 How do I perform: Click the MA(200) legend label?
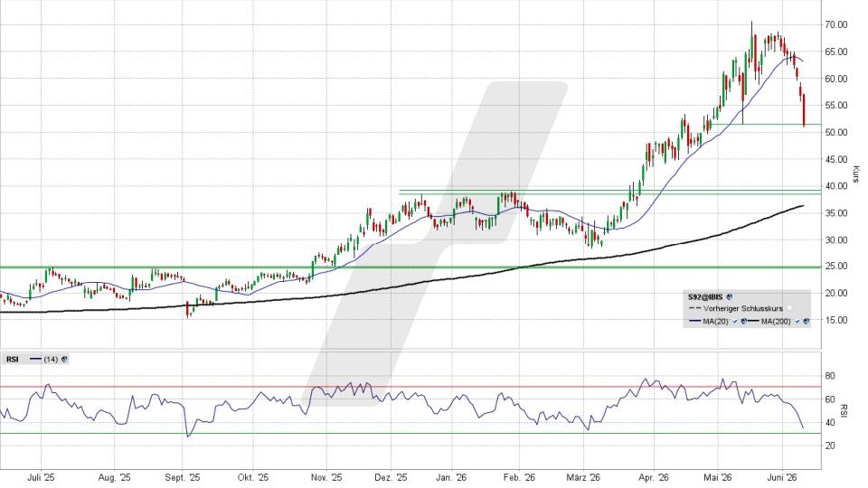[776, 322]
